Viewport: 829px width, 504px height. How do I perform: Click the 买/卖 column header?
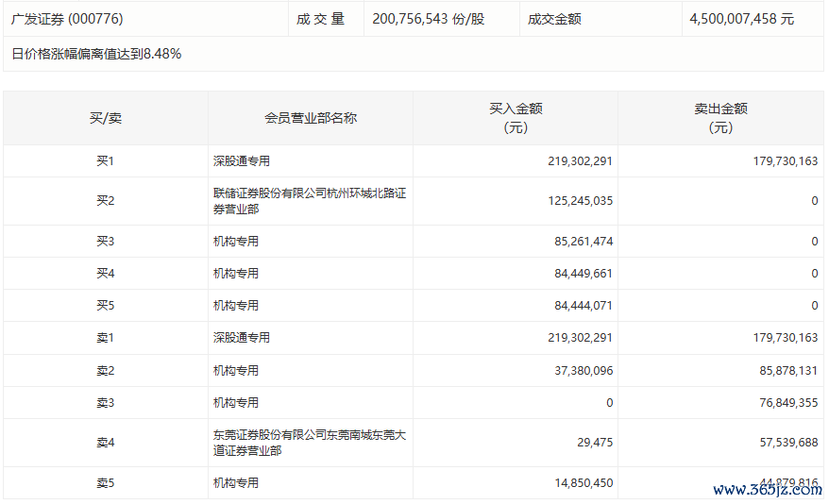pyautogui.click(x=105, y=118)
